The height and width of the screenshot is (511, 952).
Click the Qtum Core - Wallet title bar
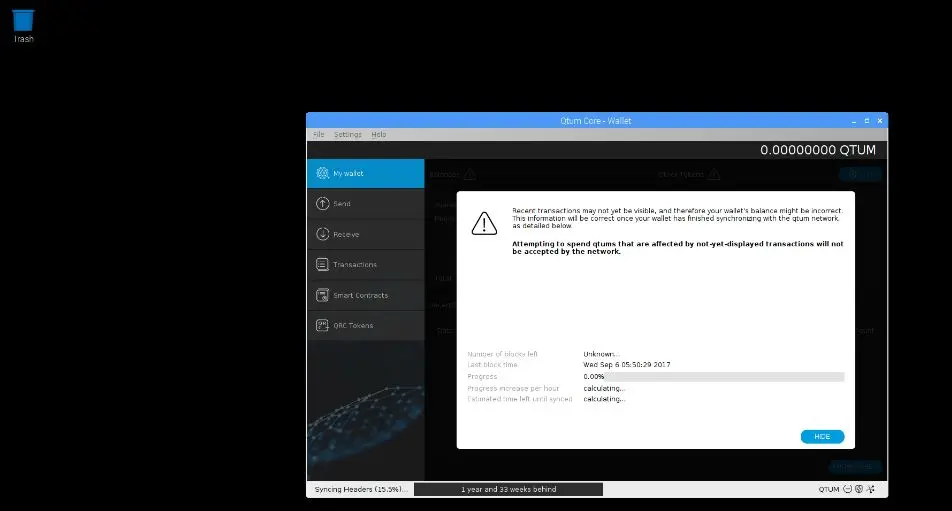(596, 121)
